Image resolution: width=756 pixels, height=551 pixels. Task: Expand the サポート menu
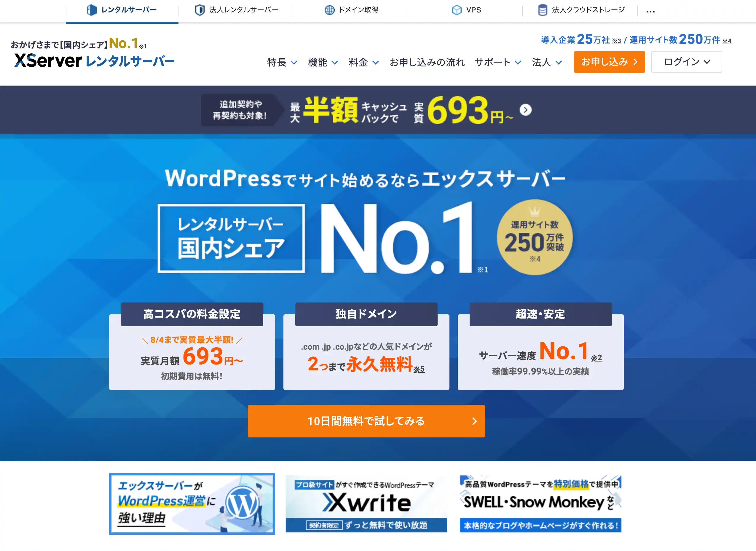[498, 62]
